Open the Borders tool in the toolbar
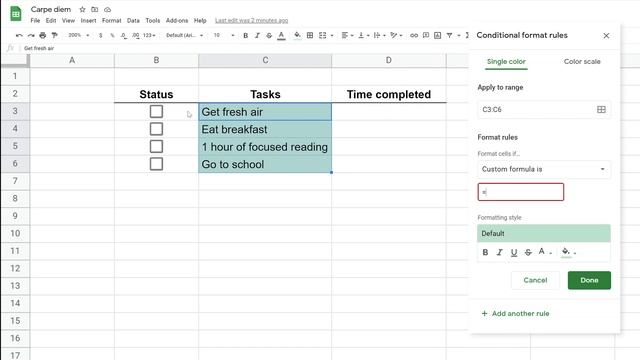 pyautogui.click(x=310, y=36)
